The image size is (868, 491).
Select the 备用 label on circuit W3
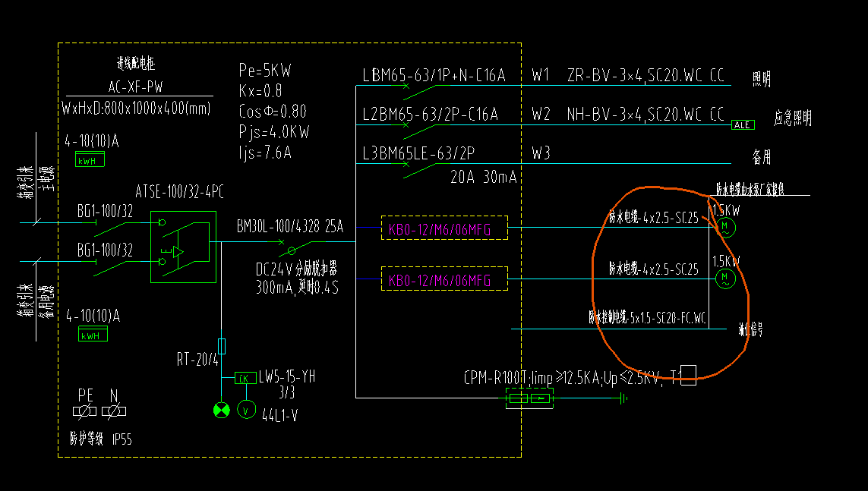[762, 157]
